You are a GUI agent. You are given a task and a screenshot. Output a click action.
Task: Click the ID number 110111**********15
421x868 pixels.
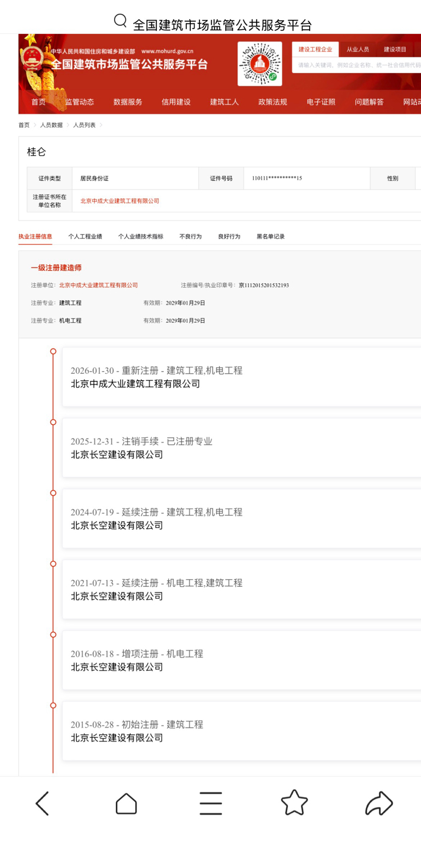tap(277, 179)
